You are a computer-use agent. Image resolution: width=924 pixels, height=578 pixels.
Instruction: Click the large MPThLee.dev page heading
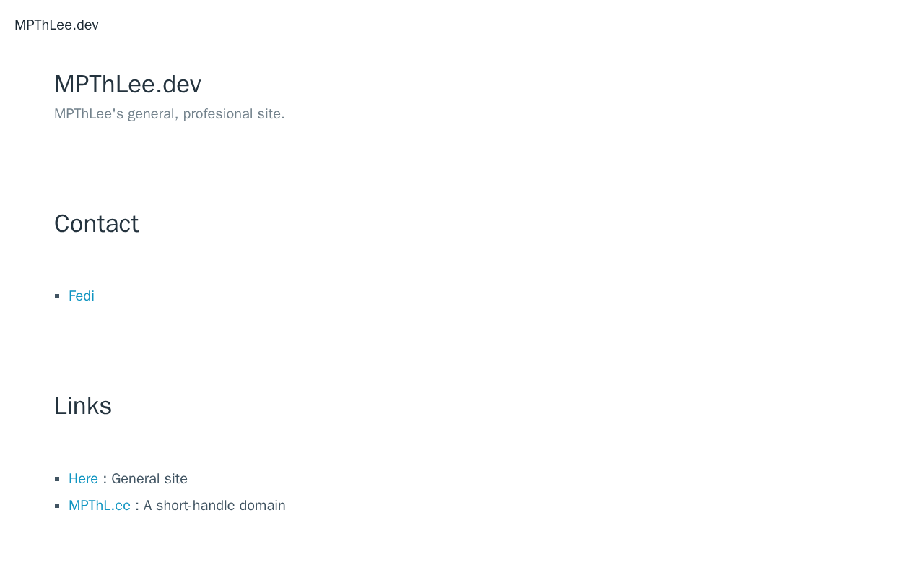[x=128, y=85]
